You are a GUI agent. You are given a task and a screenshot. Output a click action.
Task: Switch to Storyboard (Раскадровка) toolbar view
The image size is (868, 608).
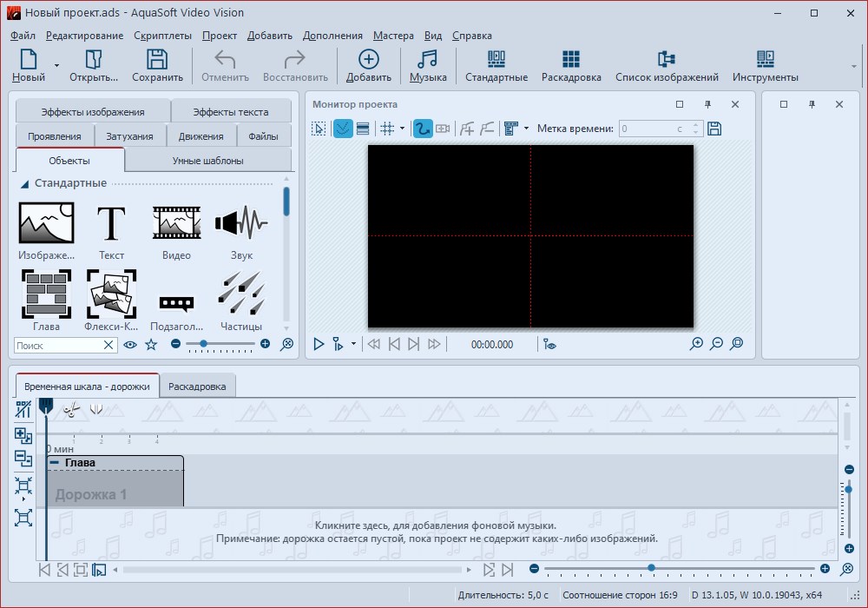point(570,65)
